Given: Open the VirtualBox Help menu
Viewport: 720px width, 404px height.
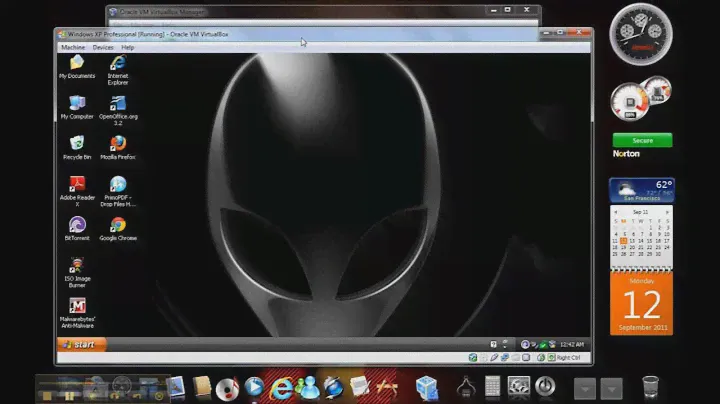Looking at the screenshot, I should tap(128, 47).
